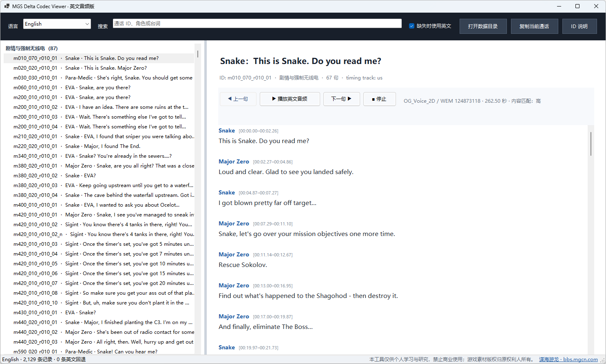Open Snake's sniper call m210_020_r010_01
Viewport: 606px width, 364px height.
(99, 137)
